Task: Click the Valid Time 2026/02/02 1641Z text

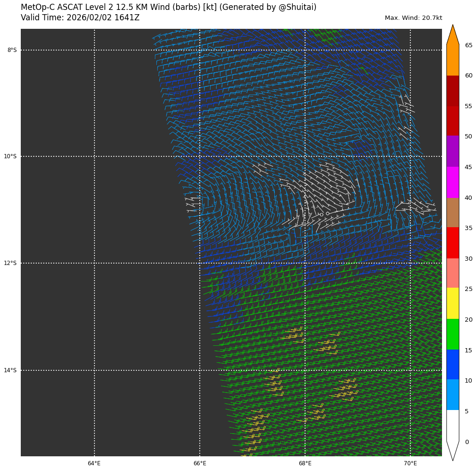Action: point(80,18)
